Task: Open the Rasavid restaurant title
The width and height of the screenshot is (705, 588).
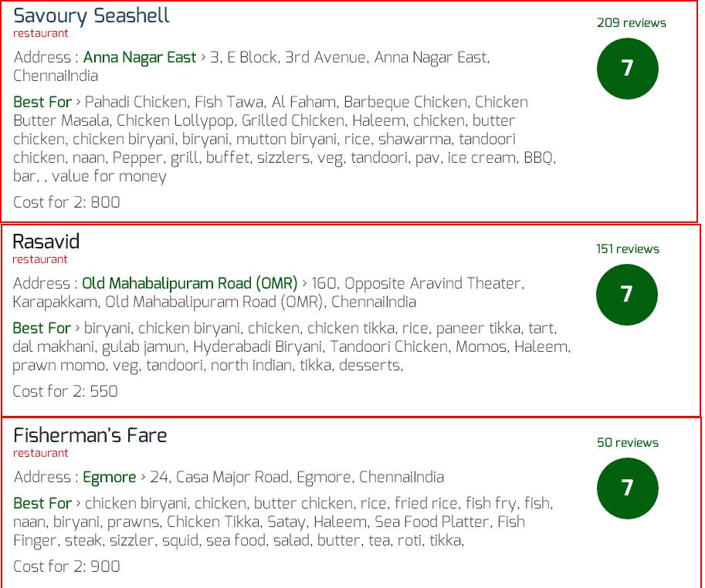Action: [46, 242]
